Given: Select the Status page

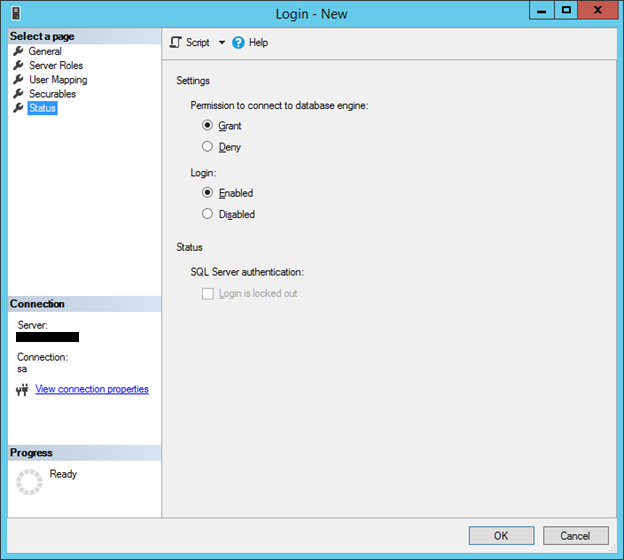Looking at the screenshot, I should point(42,108).
